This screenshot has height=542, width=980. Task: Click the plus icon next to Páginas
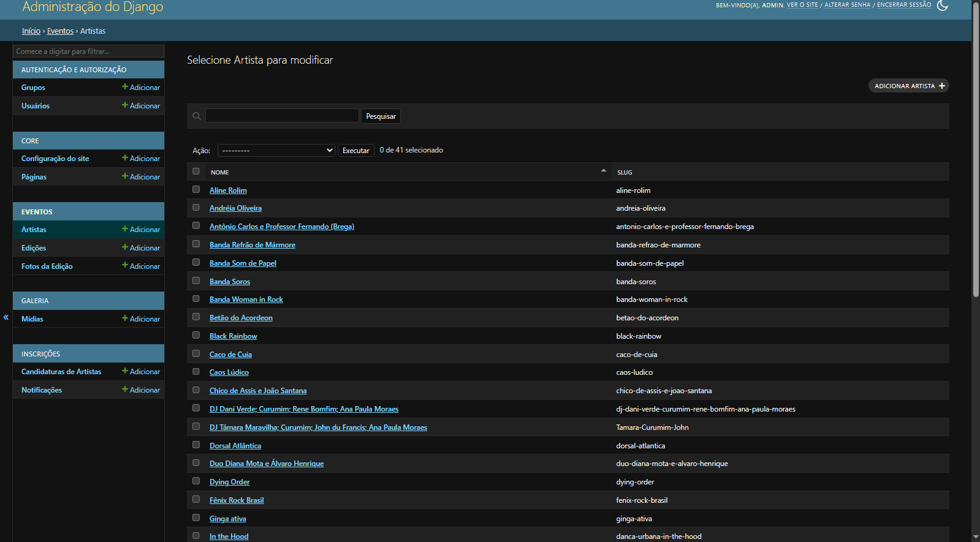[125, 176]
